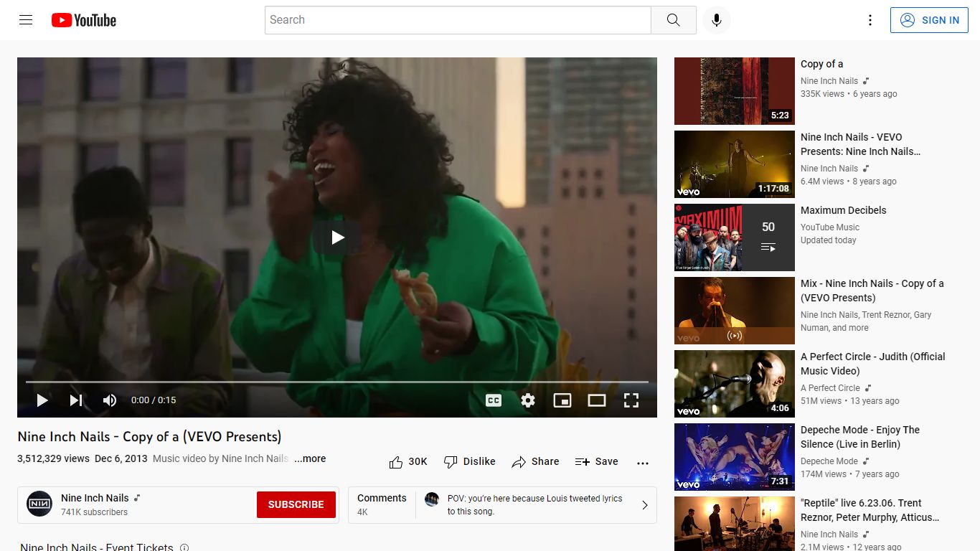Image resolution: width=980 pixels, height=551 pixels.
Task: Open Depeche Mode Enjoy The Silence thumbnail
Action: pyautogui.click(x=735, y=457)
